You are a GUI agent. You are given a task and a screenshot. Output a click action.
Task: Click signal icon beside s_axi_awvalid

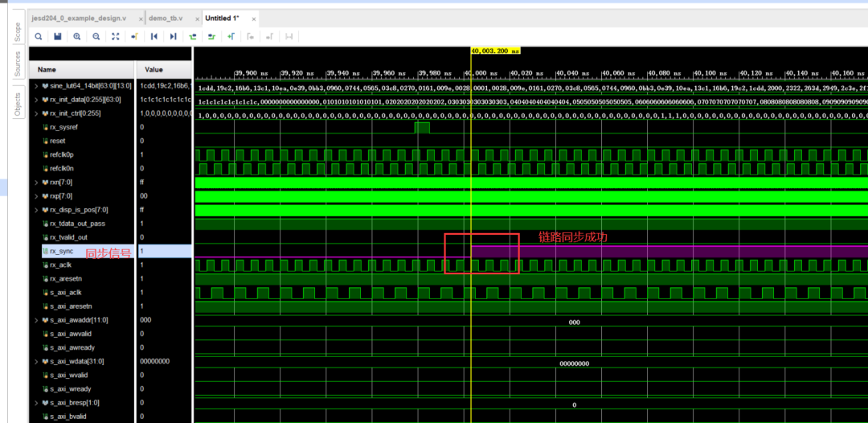click(x=45, y=334)
